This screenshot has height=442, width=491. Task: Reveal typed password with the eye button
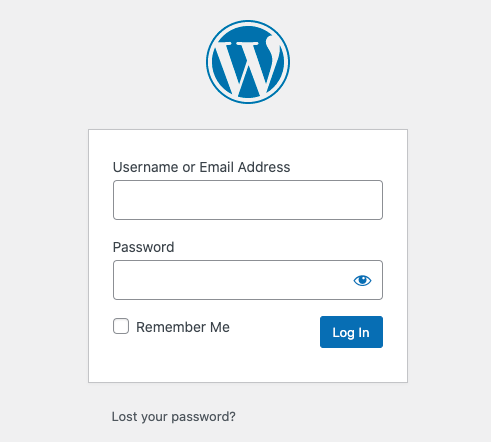362,280
